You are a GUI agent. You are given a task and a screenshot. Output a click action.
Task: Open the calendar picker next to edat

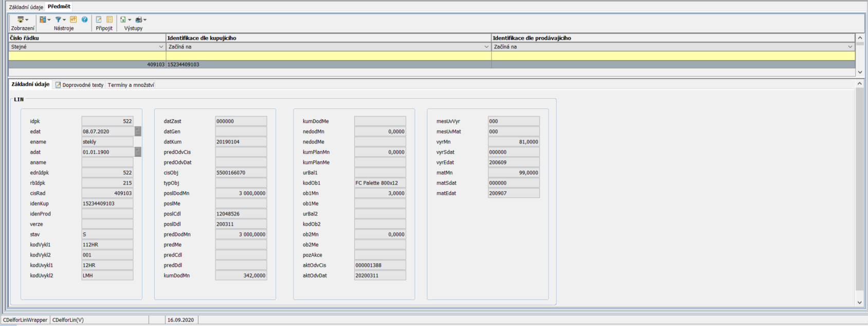click(x=138, y=132)
